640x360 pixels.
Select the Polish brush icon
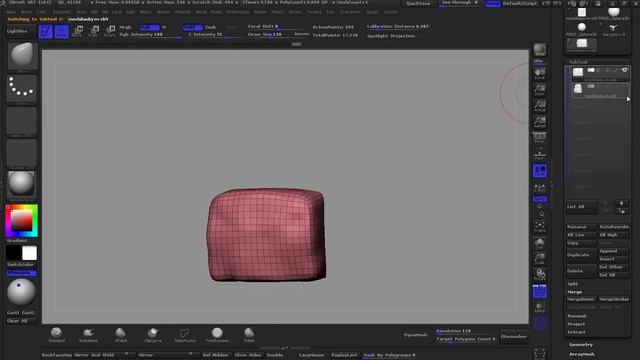point(249,335)
